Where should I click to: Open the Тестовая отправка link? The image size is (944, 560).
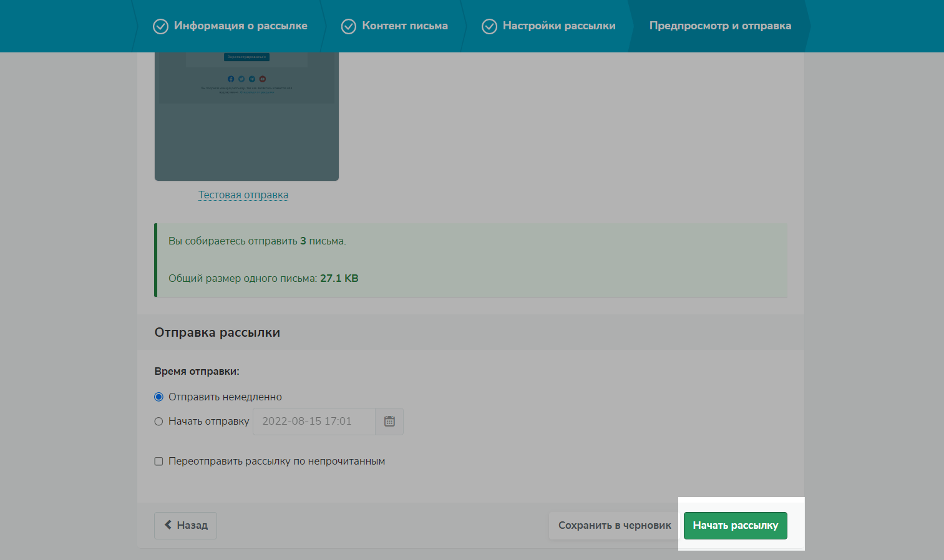click(243, 195)
